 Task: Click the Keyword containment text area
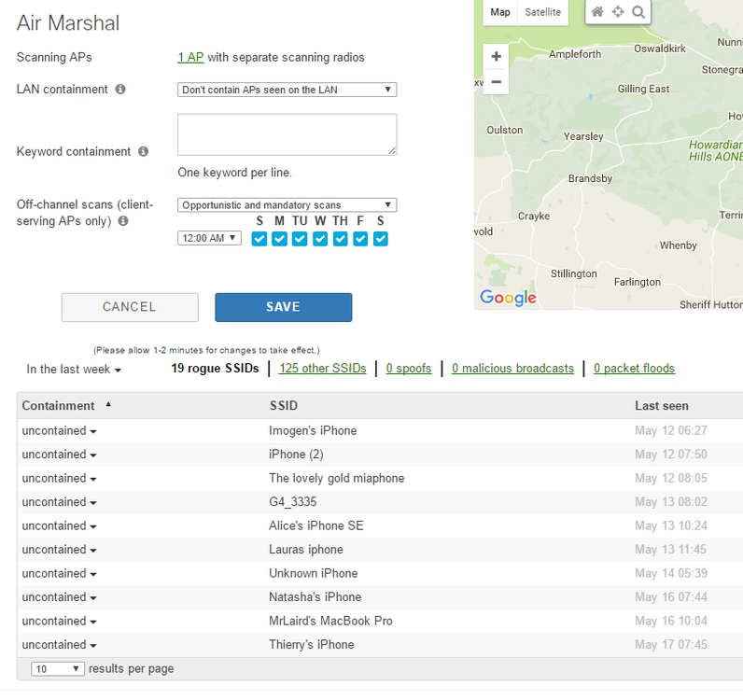click(x=287, y=134)
